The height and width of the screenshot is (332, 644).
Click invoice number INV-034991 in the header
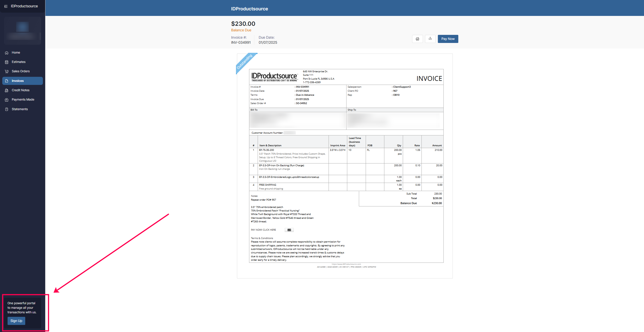coord(241,42)
